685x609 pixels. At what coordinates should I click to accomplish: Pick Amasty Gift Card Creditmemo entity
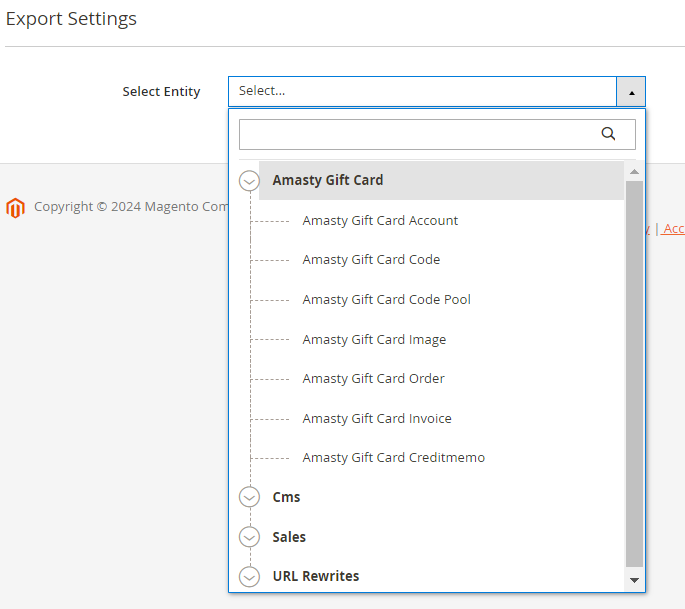(x=393, y=457)
